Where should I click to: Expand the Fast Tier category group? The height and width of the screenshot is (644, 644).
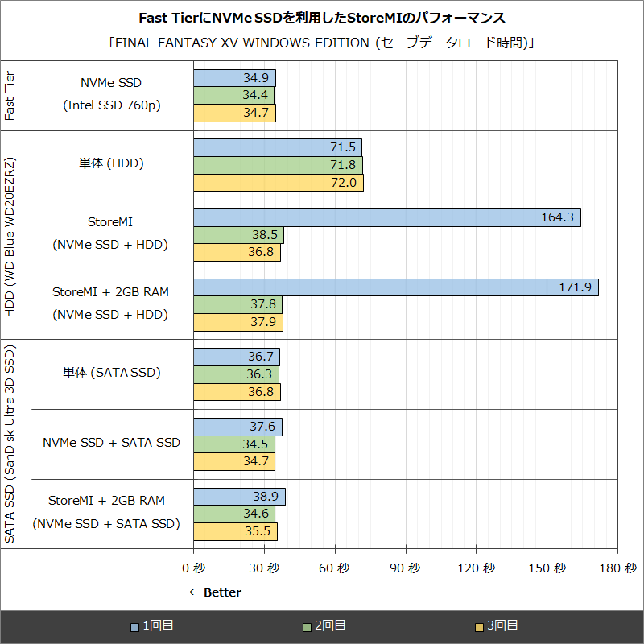point(12,95)
